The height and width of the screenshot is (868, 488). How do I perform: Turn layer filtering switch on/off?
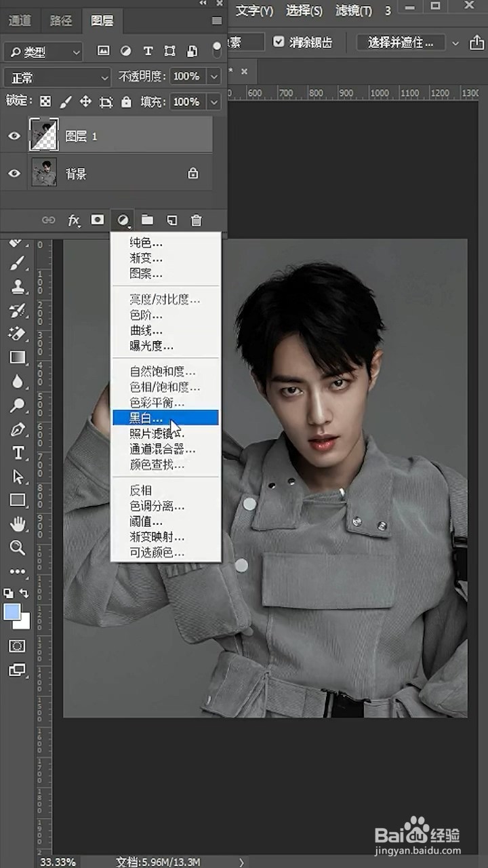pyautogui.click(x=217, y=50)
